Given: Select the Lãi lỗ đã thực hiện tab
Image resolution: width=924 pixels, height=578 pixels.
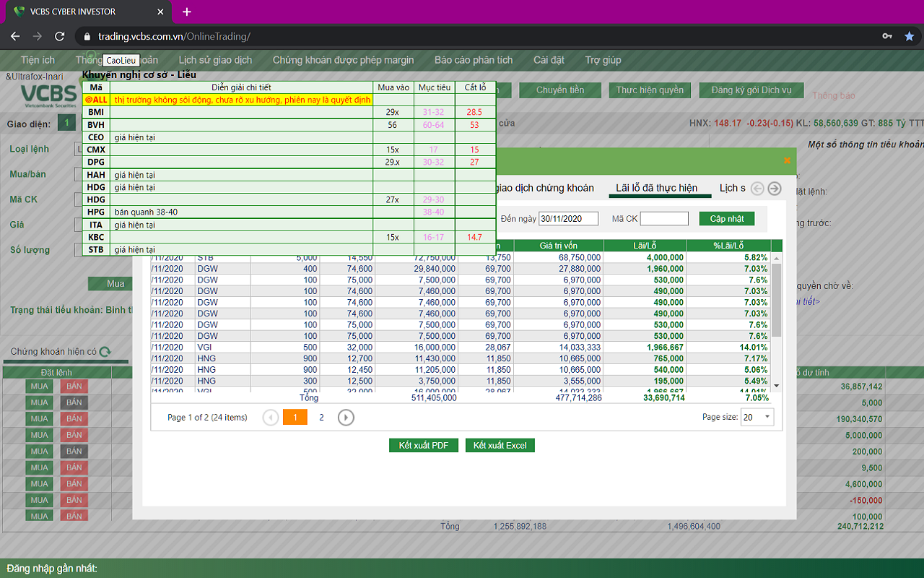Looking at the screenshot, I should click(656, 188).
